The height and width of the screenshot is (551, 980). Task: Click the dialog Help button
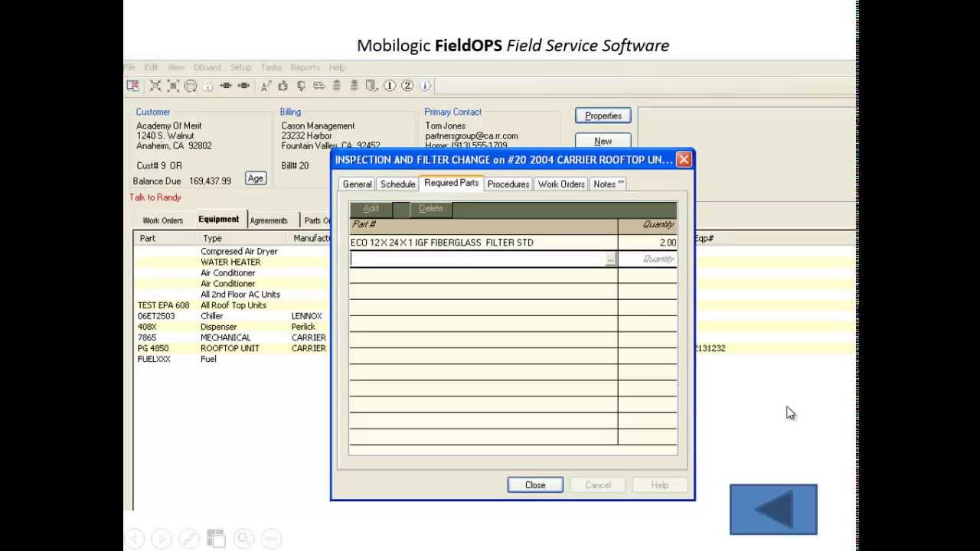660,485
